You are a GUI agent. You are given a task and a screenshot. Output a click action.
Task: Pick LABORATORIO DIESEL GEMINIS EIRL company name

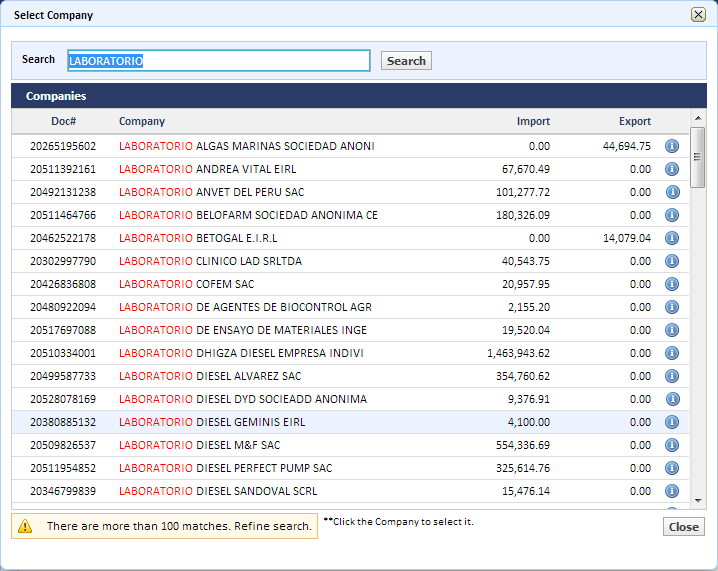point(212,422)
